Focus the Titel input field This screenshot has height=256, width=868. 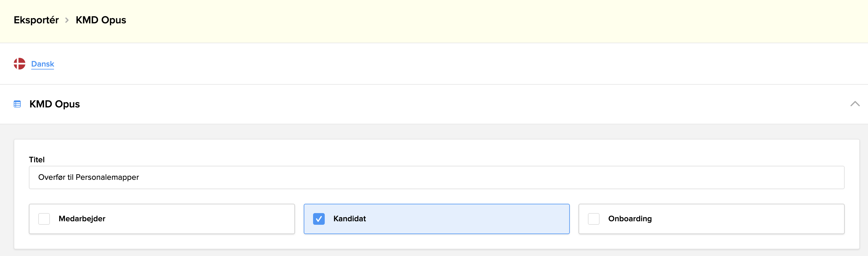pos(436,177)
